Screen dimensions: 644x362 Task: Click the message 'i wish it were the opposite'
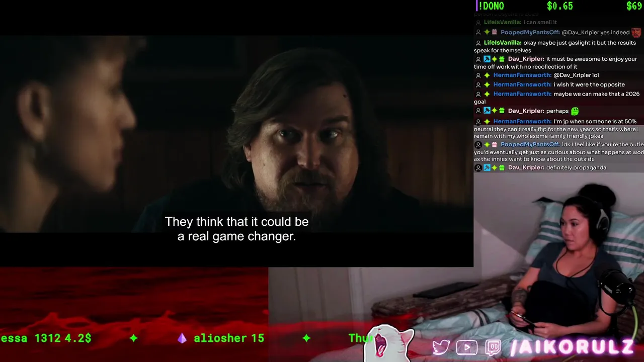click(x=589, y=84)
